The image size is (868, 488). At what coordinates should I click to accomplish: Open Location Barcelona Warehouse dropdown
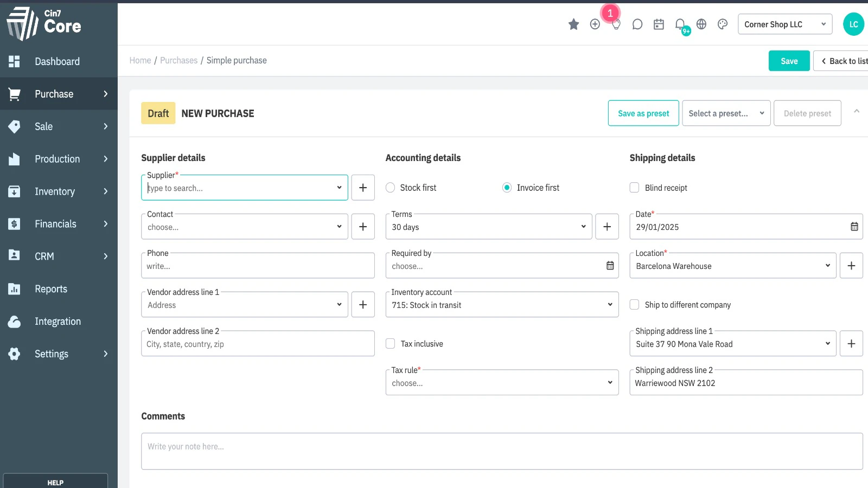(x=733, y=266)
